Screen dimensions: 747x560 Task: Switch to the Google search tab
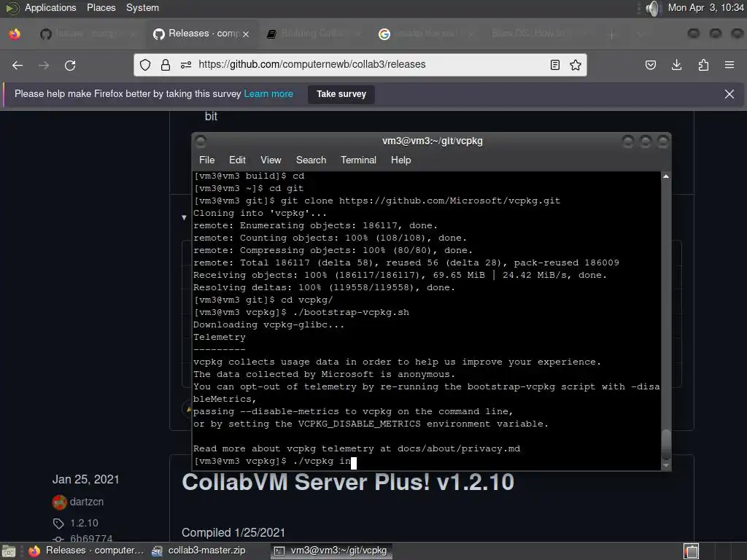426,34
